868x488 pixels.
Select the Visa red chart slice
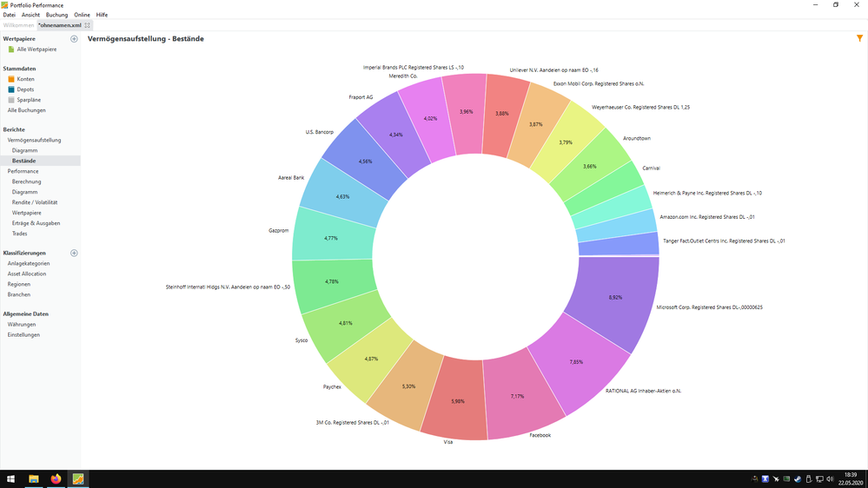pos(453,404)
